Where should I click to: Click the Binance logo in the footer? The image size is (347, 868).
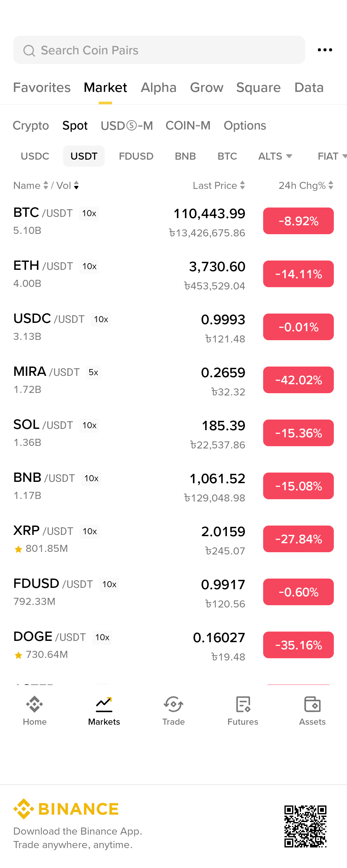(66, 809)
